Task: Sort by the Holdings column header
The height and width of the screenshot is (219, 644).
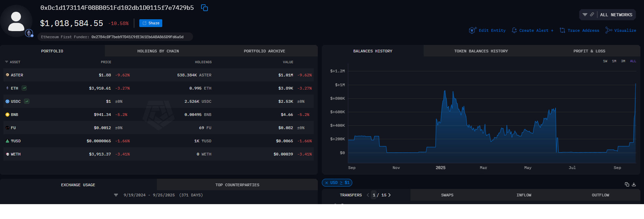Action: pyautogui.click(x=203, y=62)
